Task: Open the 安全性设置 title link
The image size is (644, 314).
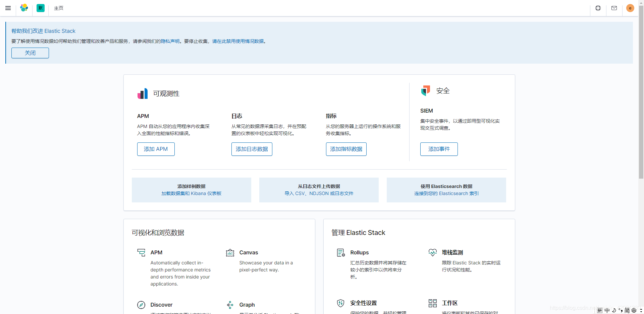Action: [x=364, y=303]
